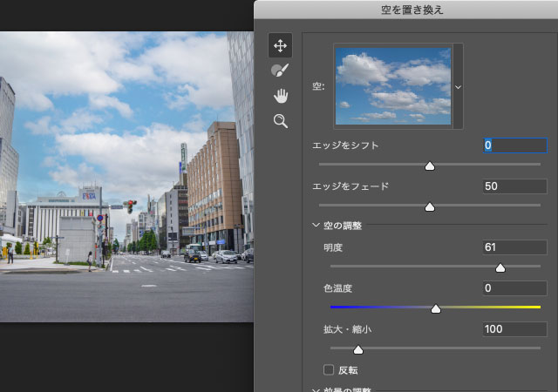The height and width of the screenshot is (392, 558).
Task: Click the 色温度 label
Action: (x=337, y=288)
